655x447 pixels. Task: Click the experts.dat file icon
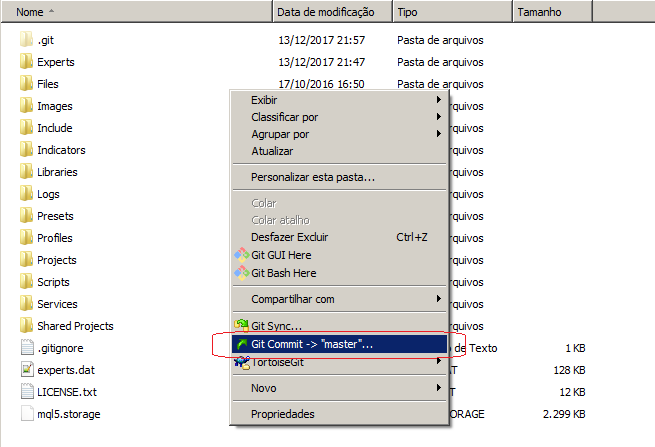tap(27, 370)
